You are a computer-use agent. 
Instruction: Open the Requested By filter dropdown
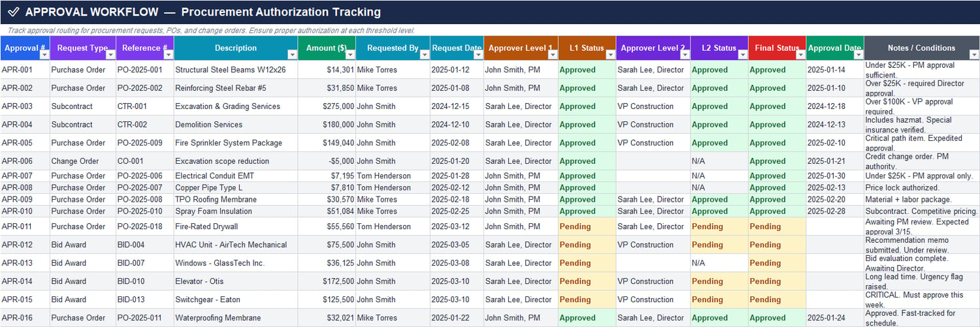coord(424,55)
